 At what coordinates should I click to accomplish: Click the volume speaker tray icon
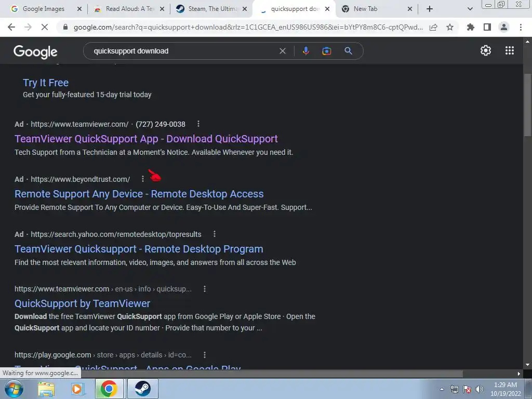[x=480, y=389]
